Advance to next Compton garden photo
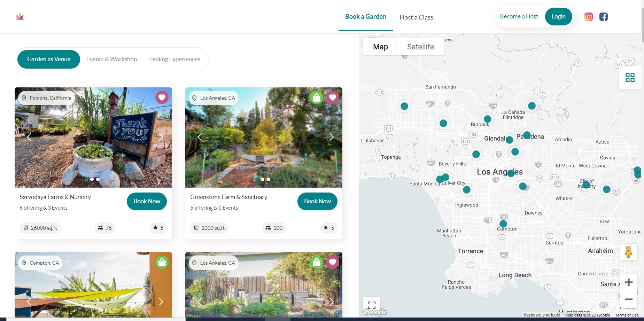Image resolution: width=644 pixels, height=321 pixels. [x=161, y=302]
